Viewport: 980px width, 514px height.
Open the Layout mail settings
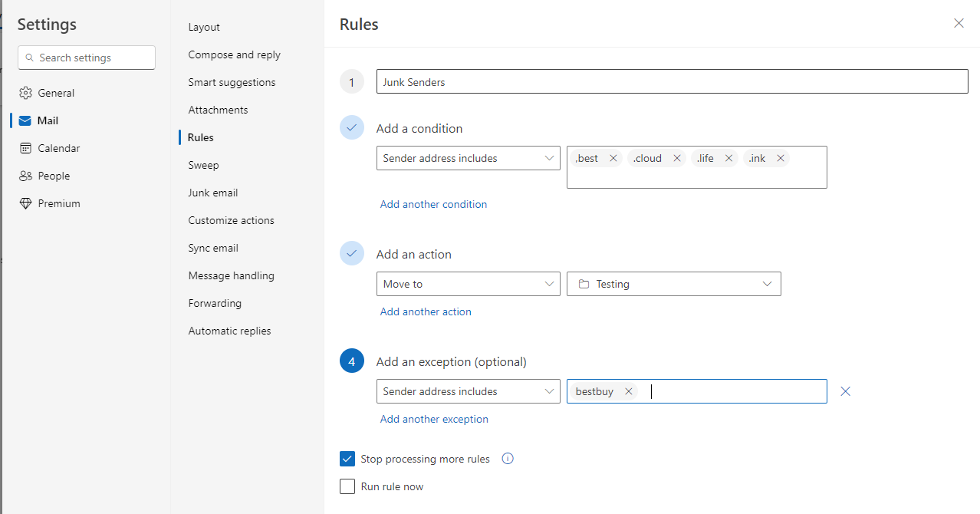click(x=204, y=27)
